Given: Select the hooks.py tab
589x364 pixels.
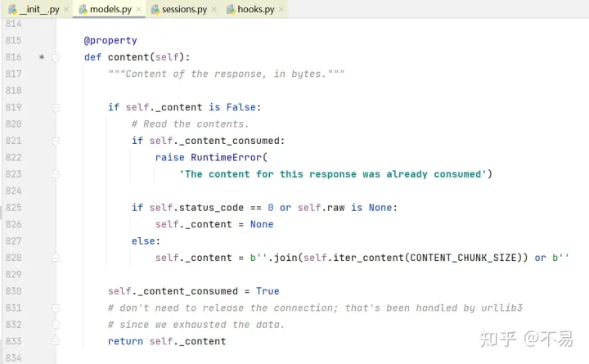Looking at the screenshot, I should tap(255, 9).
